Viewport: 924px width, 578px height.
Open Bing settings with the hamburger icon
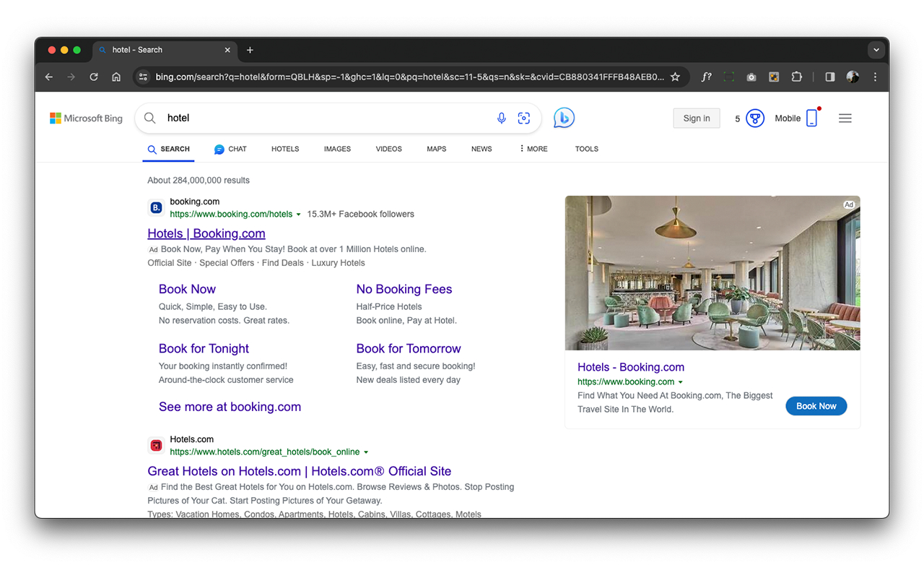(x=845, y=118)
